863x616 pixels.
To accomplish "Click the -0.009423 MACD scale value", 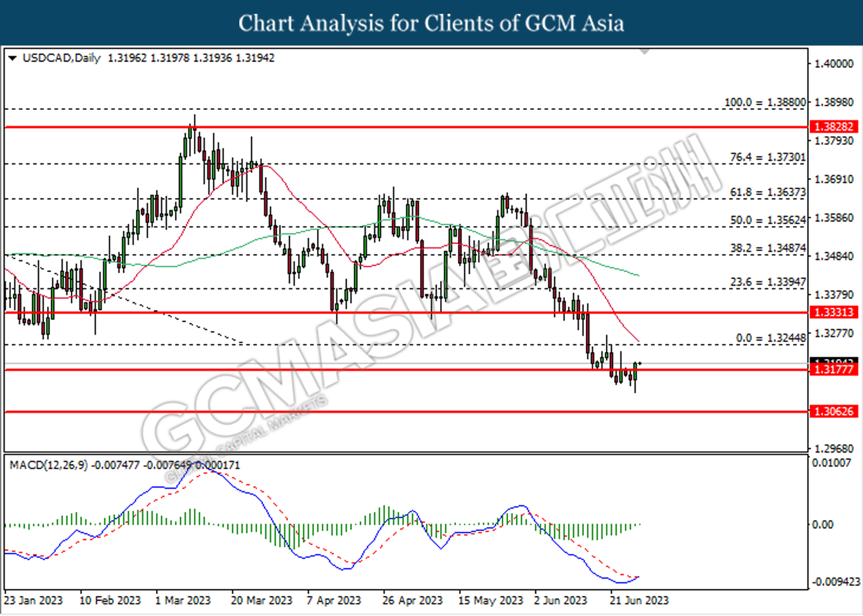I will click(x=836, y=582).
